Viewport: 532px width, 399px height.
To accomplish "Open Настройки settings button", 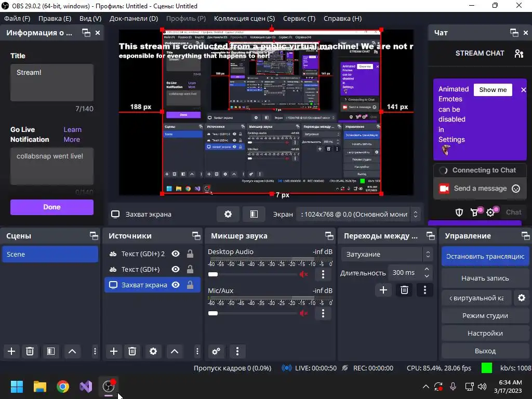I will point(485,333).
